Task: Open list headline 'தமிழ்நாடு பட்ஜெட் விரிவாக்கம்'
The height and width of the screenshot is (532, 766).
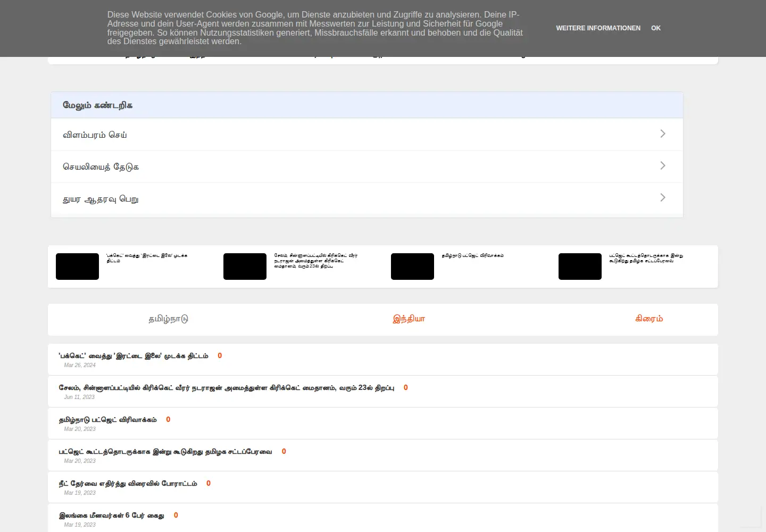Action: point(108,420)
